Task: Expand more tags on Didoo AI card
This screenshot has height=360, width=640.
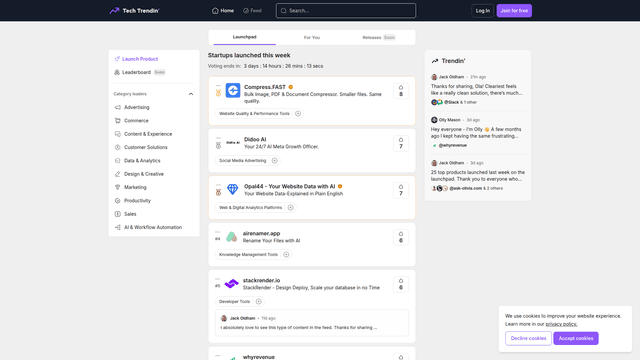Action: 275,160
